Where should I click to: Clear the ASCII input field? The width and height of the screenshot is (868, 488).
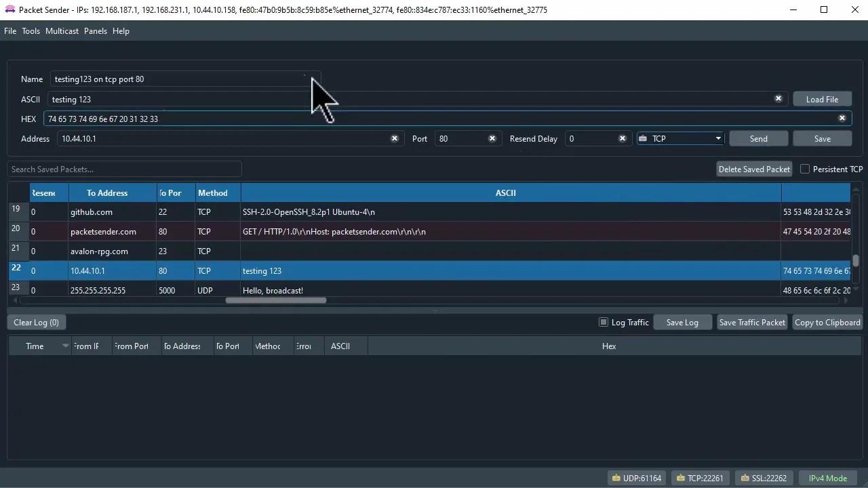pyautogui.click(x=778, y=99)
